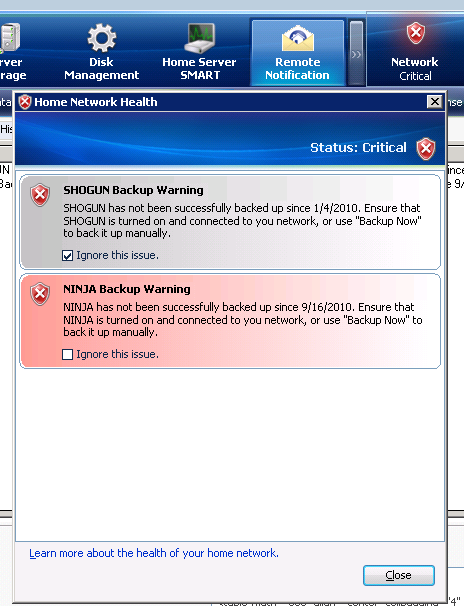Open Learn more about home network health link
The image size is (464, 606).
click(x=154, y=553)
